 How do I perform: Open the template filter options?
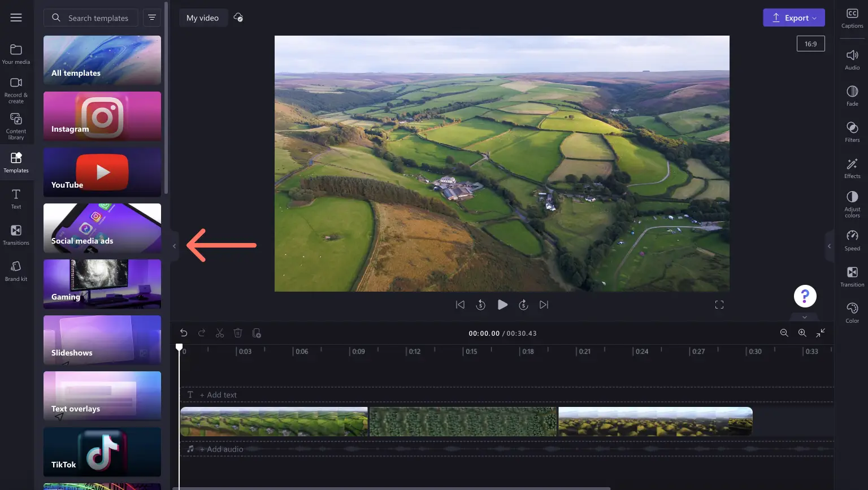(152, 18)
